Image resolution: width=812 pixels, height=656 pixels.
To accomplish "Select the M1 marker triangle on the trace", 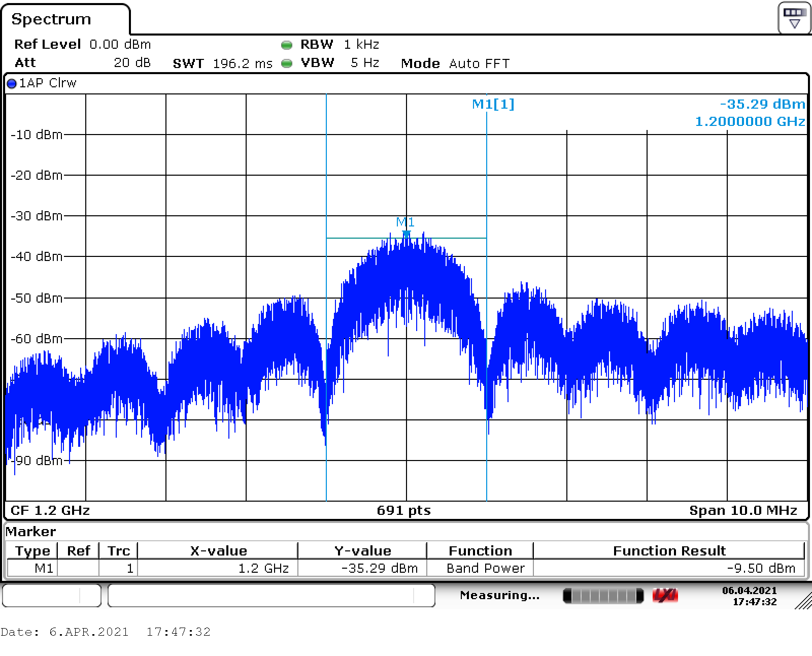I will pyautogui.click(x=406, y=233).
